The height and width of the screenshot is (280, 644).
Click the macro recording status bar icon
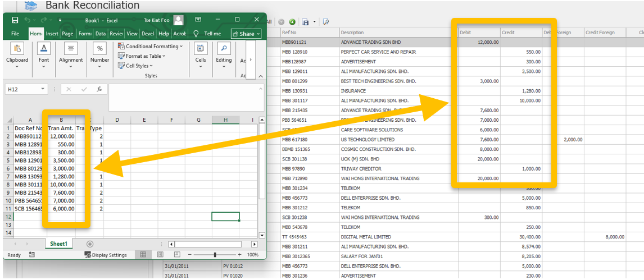coord(32,255)
